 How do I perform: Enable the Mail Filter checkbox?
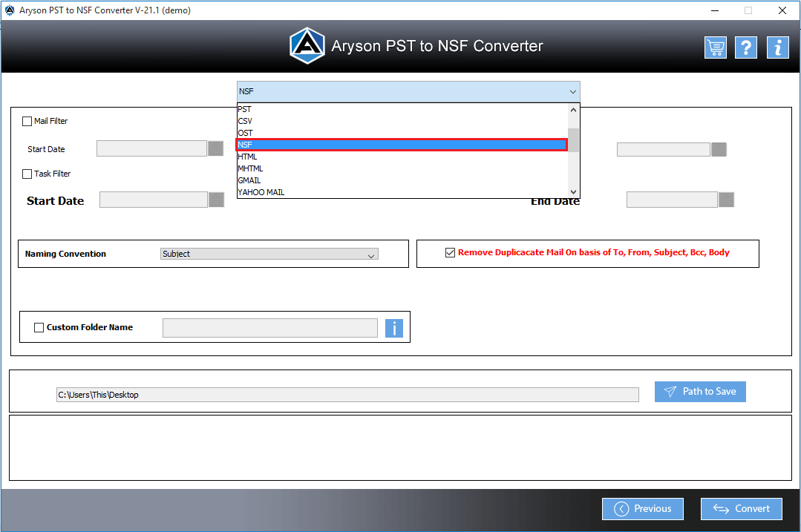click(x=27, y=122)
